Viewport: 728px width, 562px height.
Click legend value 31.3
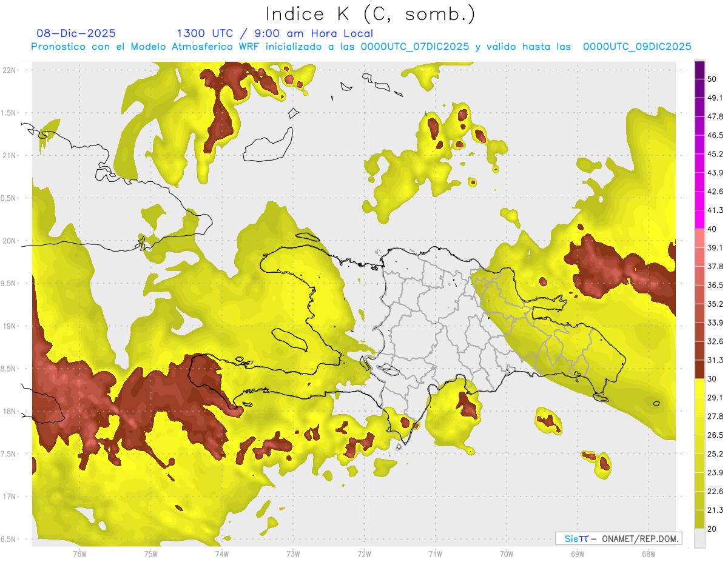(x=715, y=360)
